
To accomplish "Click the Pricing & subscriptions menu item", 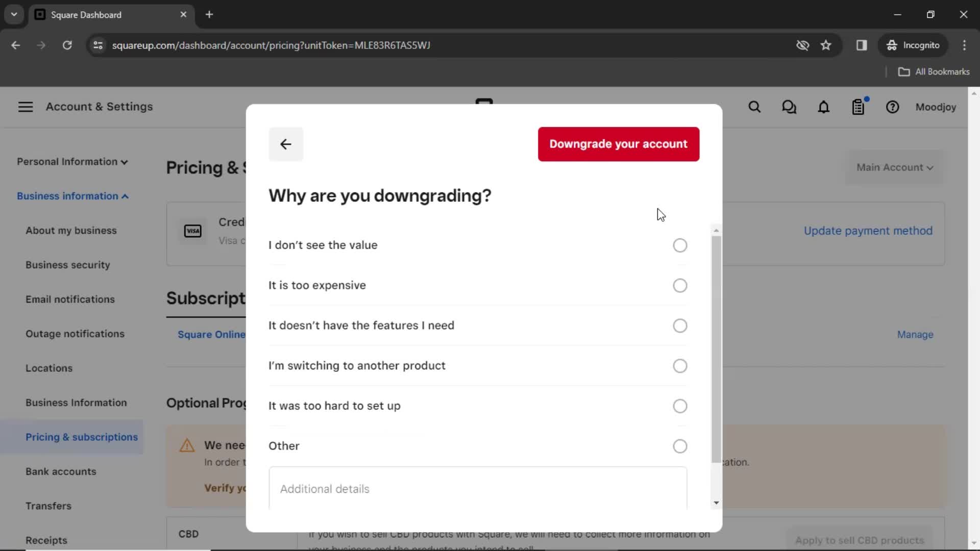I will [x=82, y=437].
